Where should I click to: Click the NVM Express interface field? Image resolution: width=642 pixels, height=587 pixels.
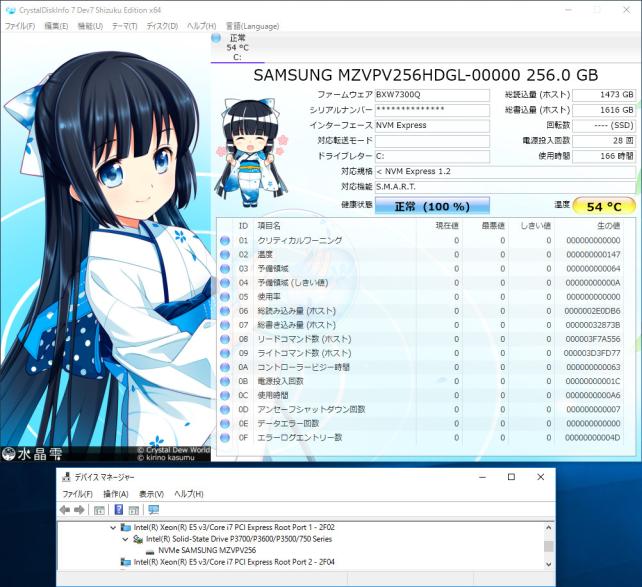[x=432, y=125]
